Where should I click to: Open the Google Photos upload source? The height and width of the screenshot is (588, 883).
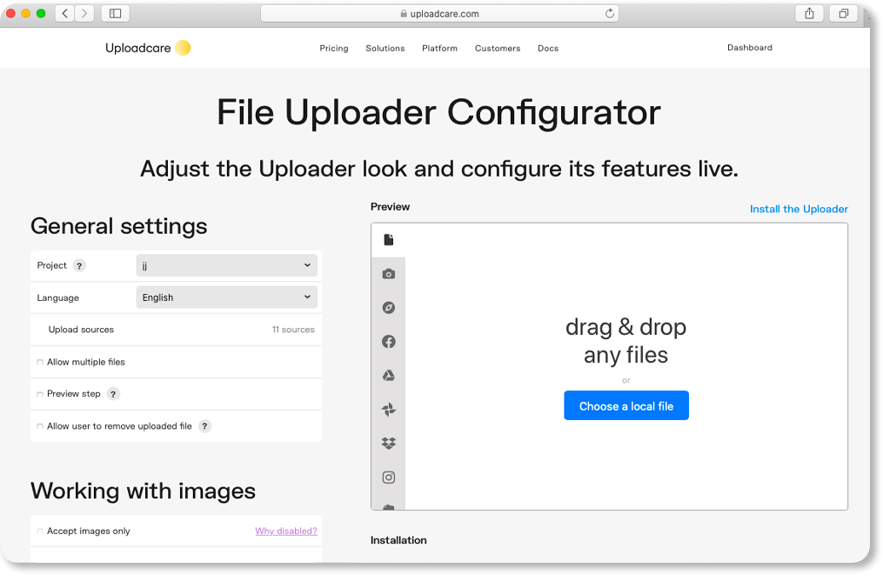pyautogui.click(x=389, y=409)
